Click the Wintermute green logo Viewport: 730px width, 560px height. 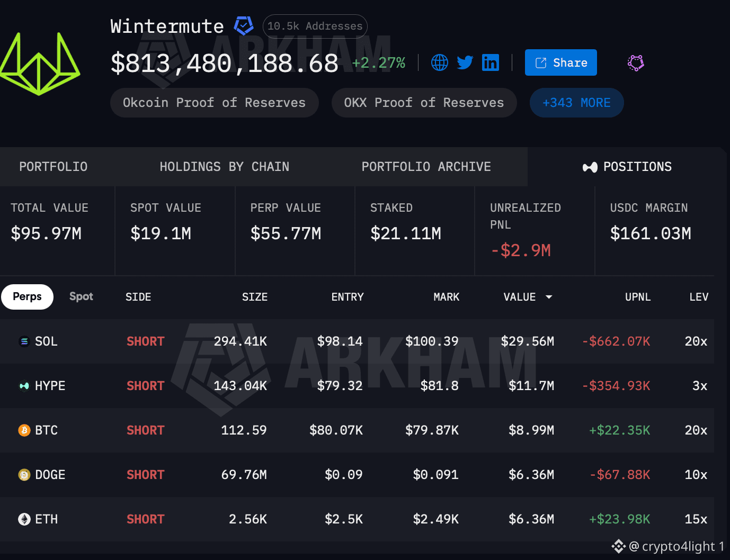coord(40,64)
